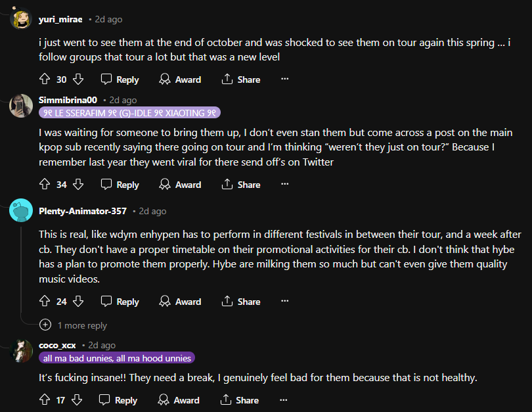Open overflow menu on Plenty-Animator-357's comment
Viewport: 532px width, 412px height.
284,302
